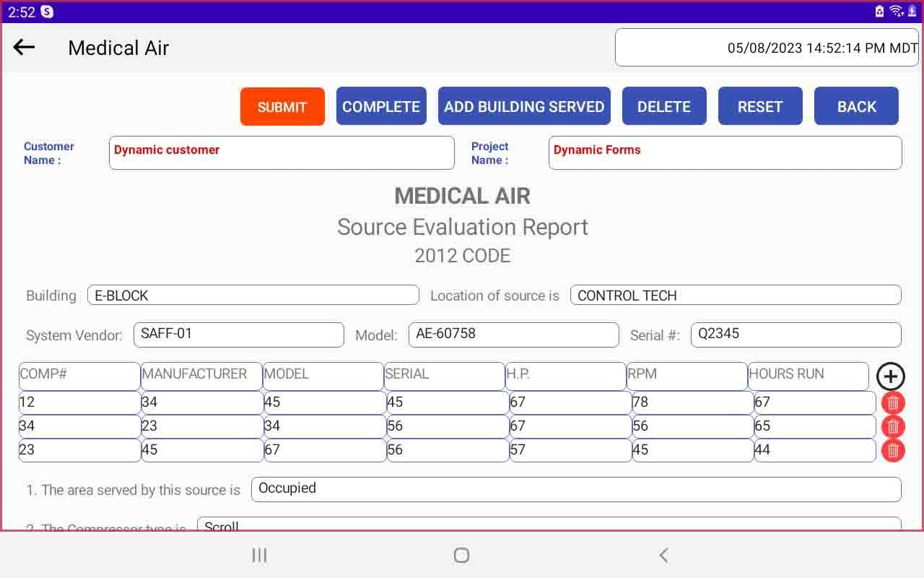Click the blue BACK button
Screen dimensions: 924x578
tap(856, 106)
